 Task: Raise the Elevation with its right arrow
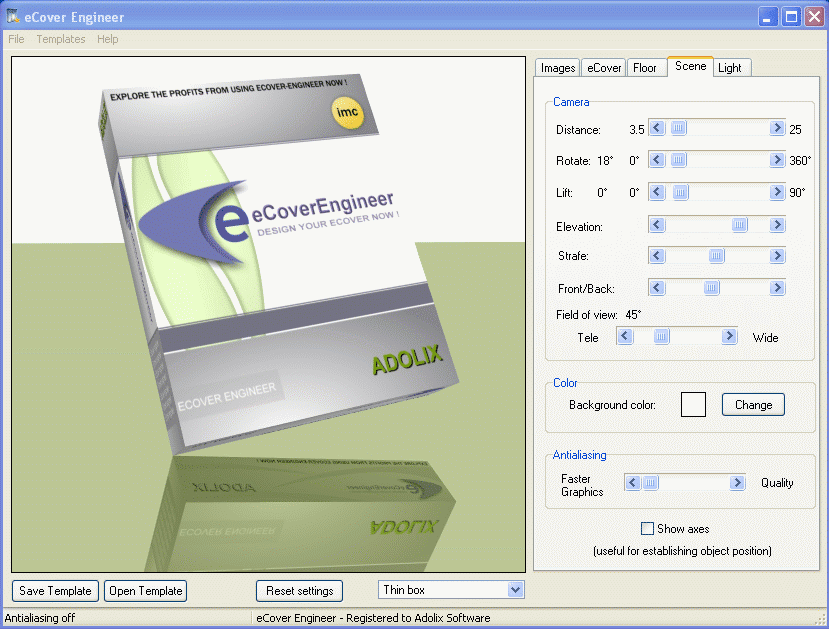tap(778, 225)
